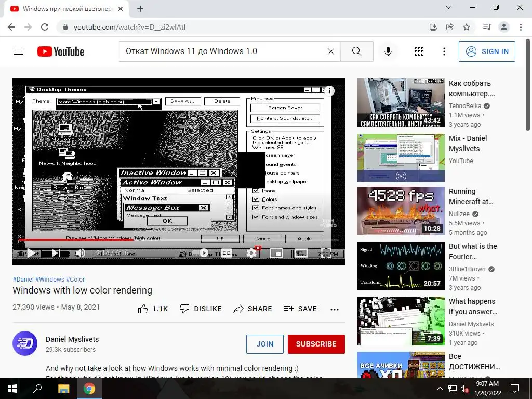Open File Explorer from the taskbar

[x=63, y=389]
